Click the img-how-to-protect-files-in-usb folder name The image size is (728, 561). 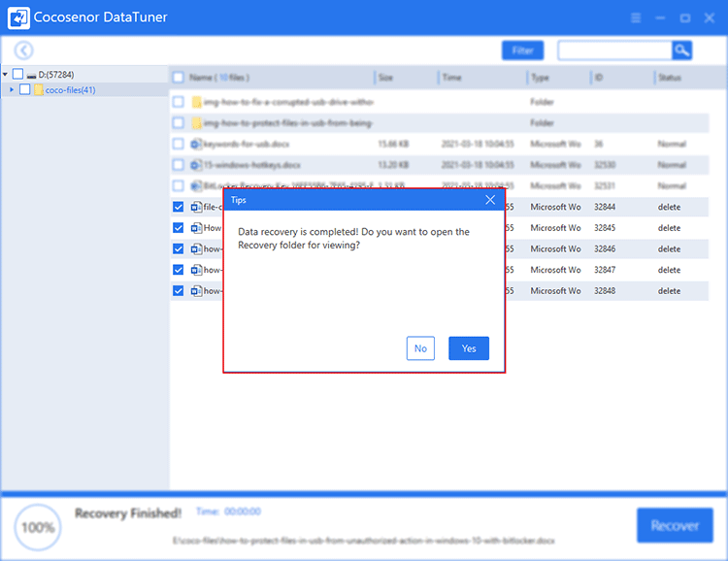288,123
